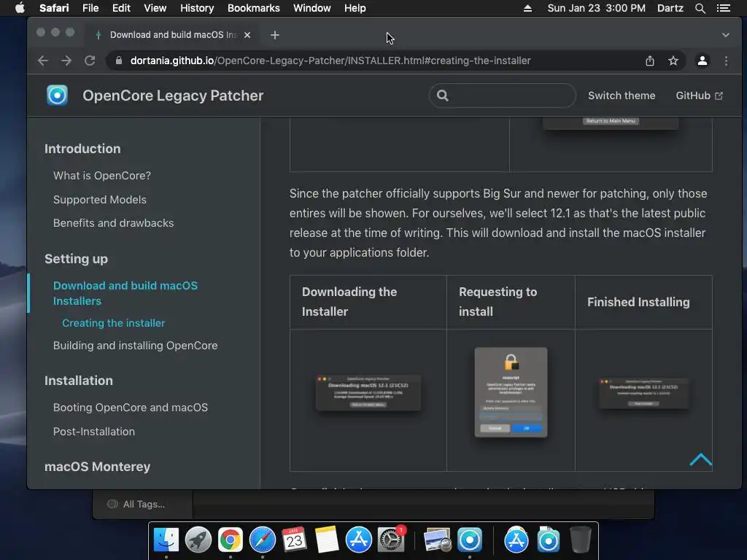
Task: Open Calendar from the Dock
Action: click(294, 540)
